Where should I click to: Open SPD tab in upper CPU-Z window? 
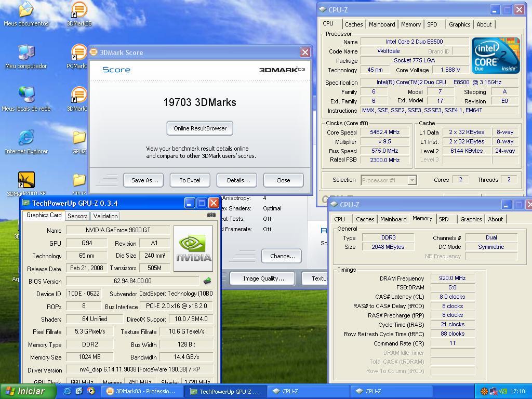click(x=432, y=24)
